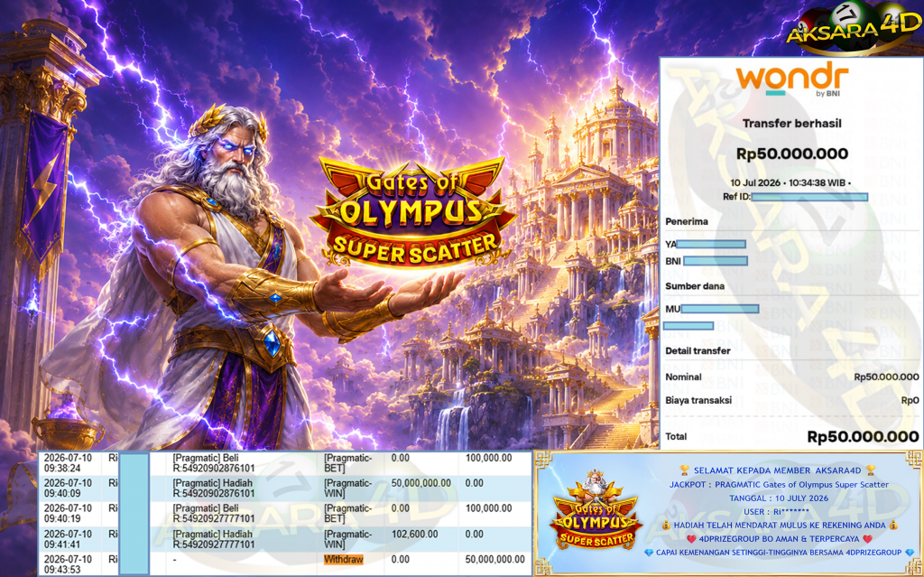The width and height of the screenshot is (924, 577).
Task: Select the large Rp50.000.000 amount under Transfer berhasil
Action: coord(792,154)
